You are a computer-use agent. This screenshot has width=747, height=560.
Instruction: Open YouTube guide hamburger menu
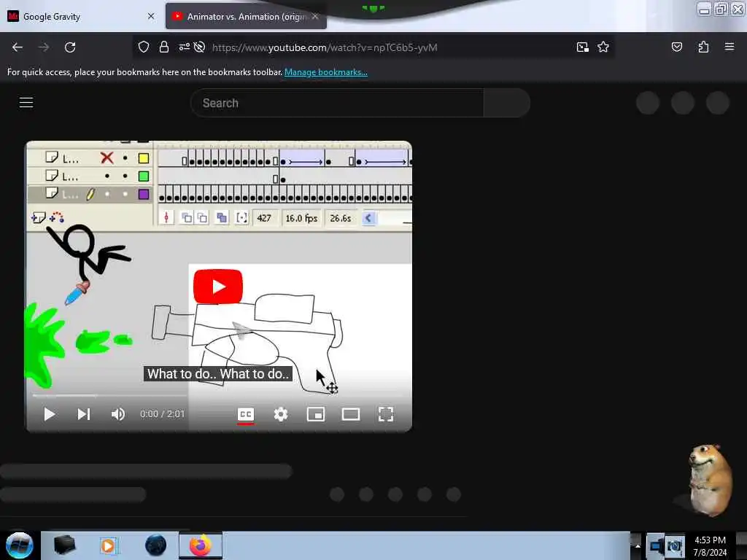click(26, 102)
